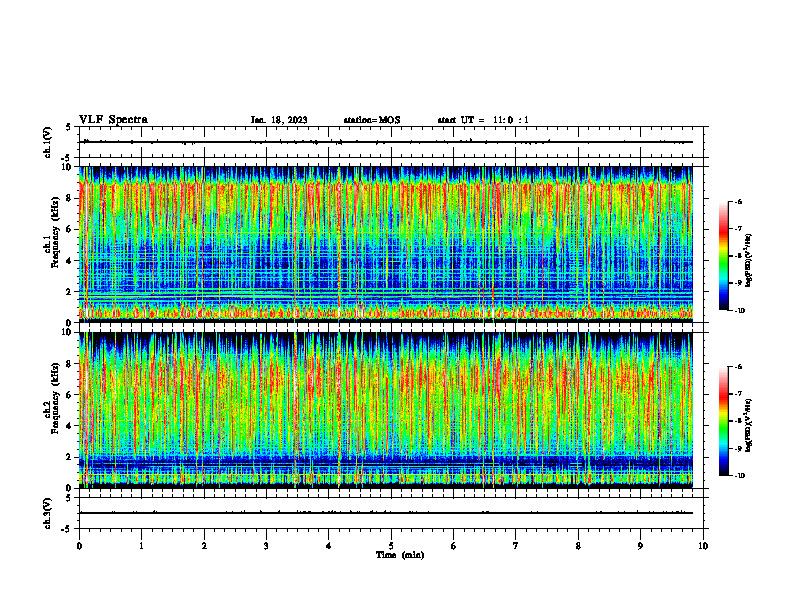Click the ch.1 frequency tick "6"
Screen dimensions: 792x612
click(x=70, y=229)
